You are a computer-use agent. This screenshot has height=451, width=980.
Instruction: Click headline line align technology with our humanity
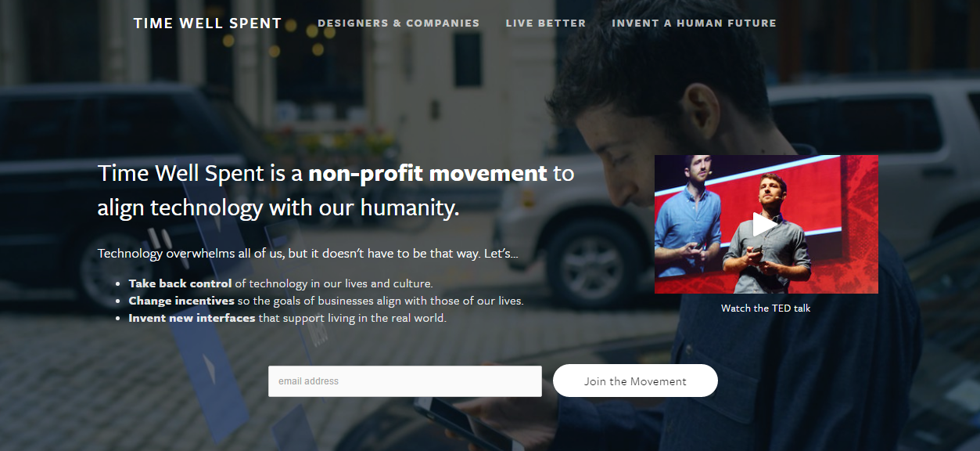point(278,208)
